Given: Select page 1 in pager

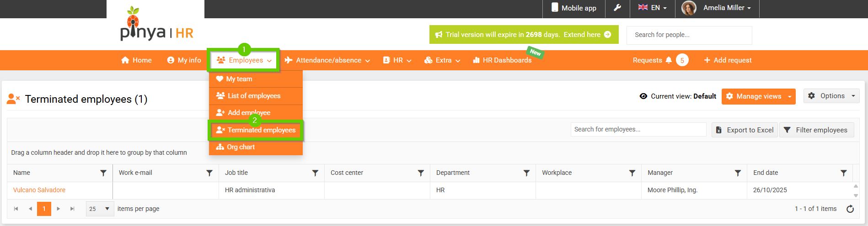Looking at the screenshot, I should (x=44, y=209).
